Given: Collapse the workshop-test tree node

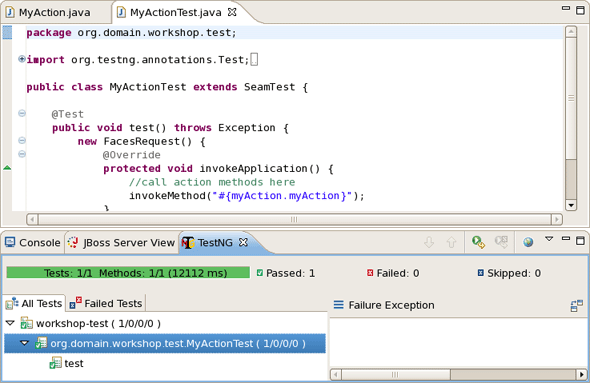Looking at the screenshot, I should 11,323.
